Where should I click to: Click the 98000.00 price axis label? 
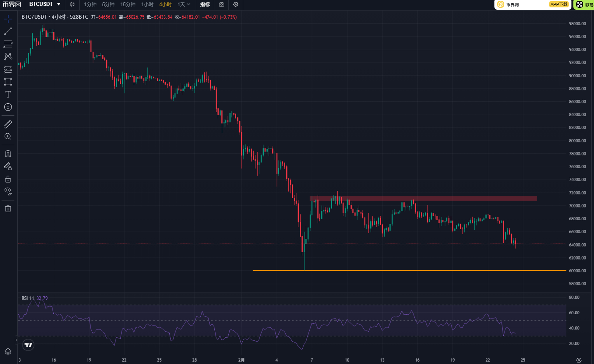click(x=577, y=24)
